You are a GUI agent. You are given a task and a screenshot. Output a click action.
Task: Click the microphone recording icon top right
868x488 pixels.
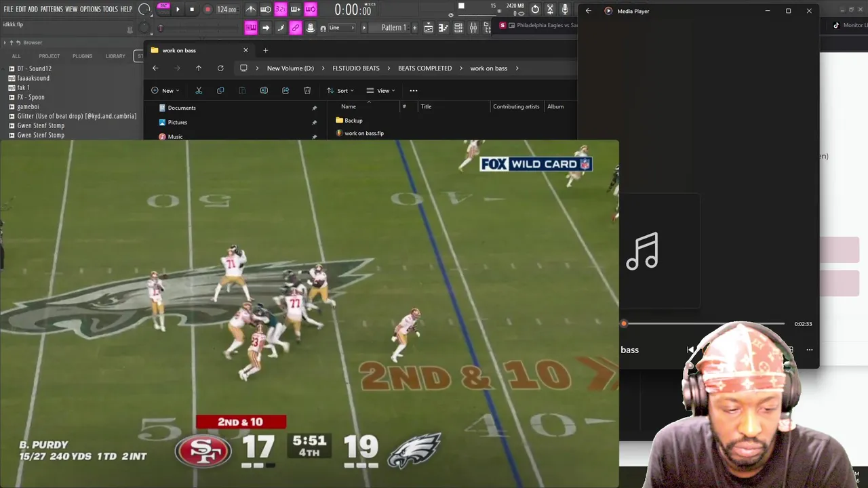point(565,9)
